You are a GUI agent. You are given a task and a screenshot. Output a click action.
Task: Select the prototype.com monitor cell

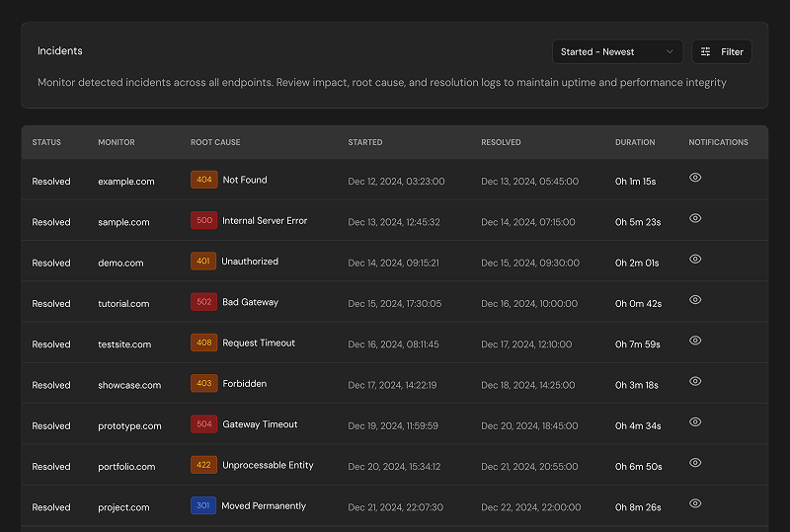point(129,426)
